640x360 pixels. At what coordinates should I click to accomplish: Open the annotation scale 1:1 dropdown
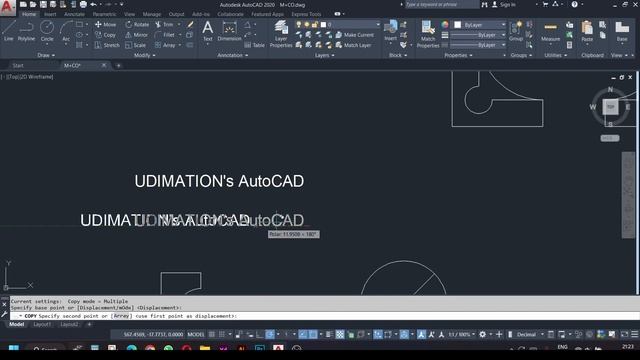point(462,334)
